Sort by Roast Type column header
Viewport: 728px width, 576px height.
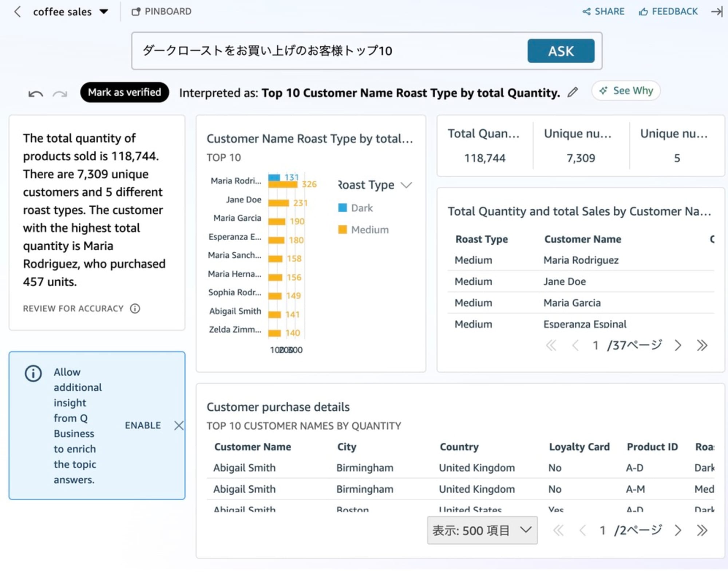coord(482,239)
